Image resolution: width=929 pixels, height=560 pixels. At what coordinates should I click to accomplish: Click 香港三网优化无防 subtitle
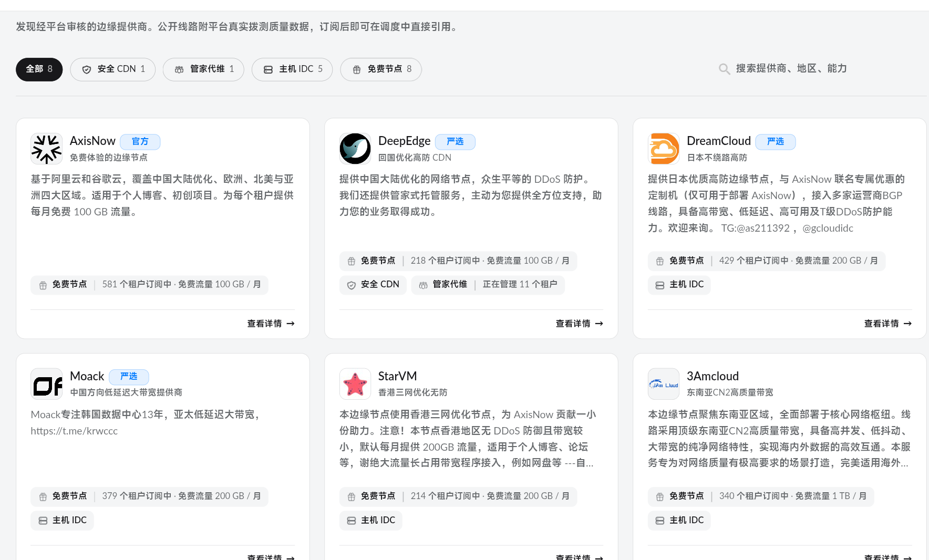tap(413, 392)
